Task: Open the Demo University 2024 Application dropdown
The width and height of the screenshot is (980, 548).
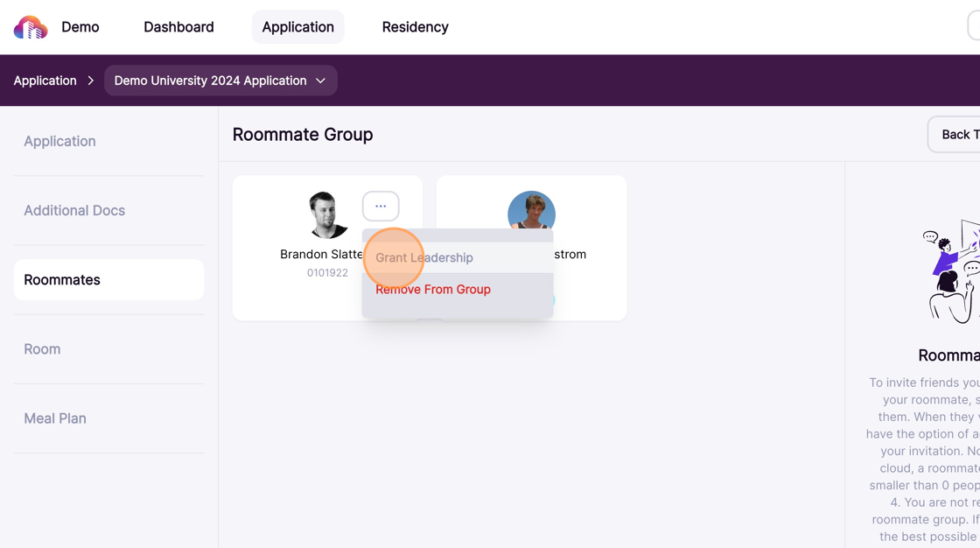Action: [x=210, y=80]
